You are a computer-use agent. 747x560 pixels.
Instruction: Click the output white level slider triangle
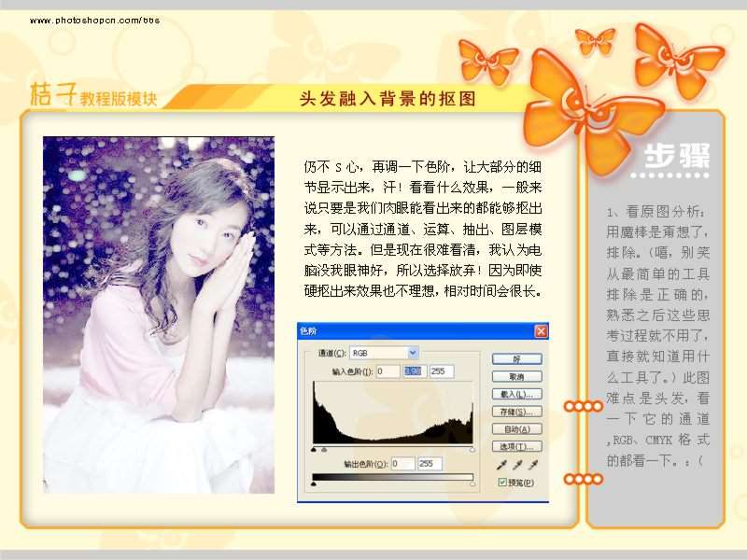point(472,485)
